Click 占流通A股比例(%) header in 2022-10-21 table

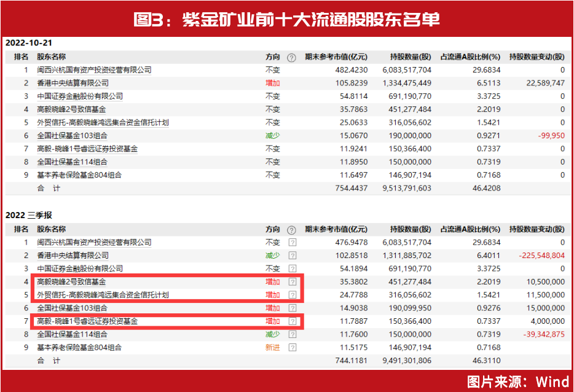tap(470, 57)
